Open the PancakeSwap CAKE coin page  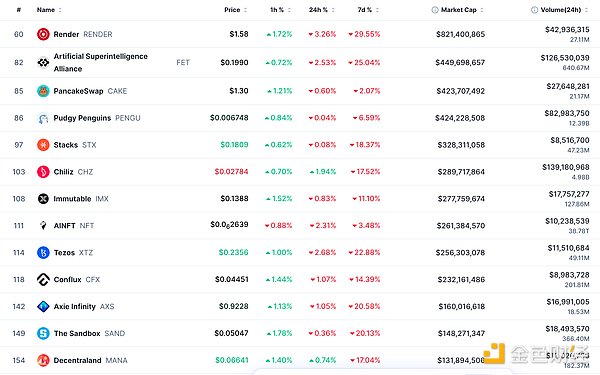coord(90,91)
